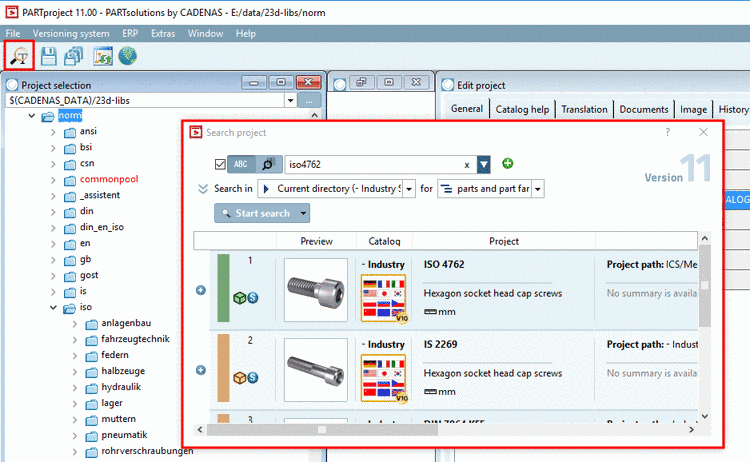Screen dimensions: 750x462
Task: Click the help question mark in Search project dialog
Action: [x=668, y=132]
